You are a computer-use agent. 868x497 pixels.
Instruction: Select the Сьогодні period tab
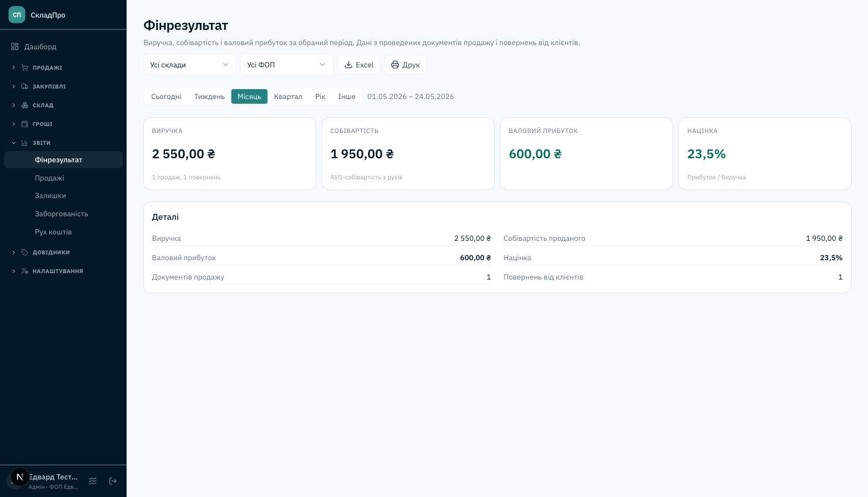pyautogui.click(x=166, y=97)
